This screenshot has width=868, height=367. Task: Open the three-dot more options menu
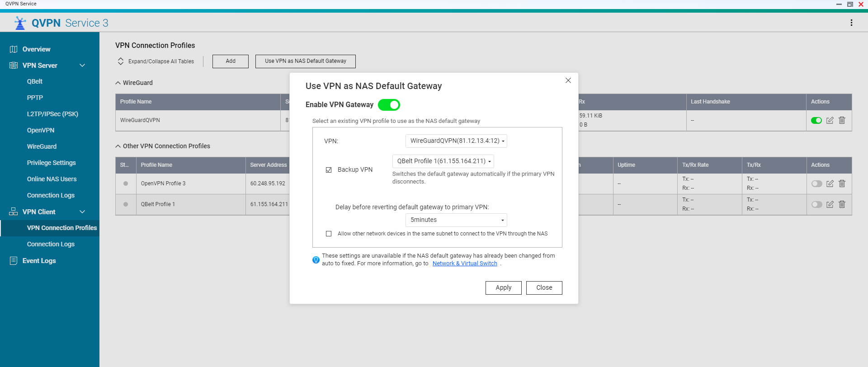[851, 23]
